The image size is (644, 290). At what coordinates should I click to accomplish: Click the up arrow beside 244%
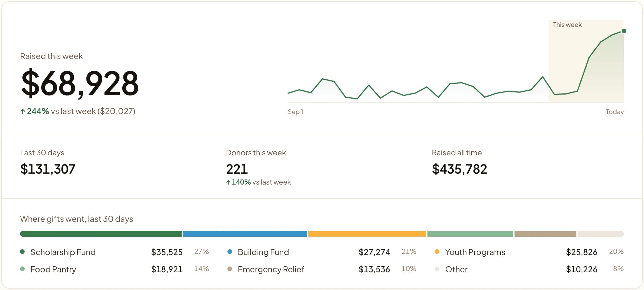coord(23,111)
